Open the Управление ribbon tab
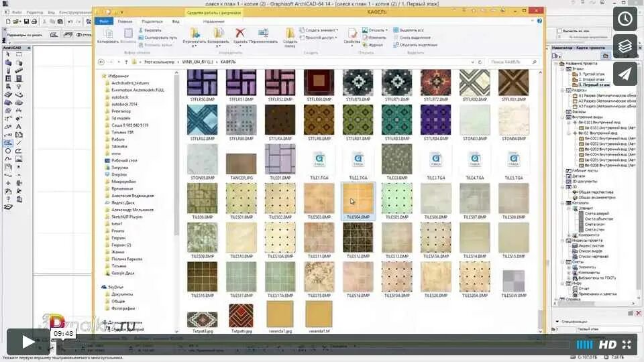The width and height of the screenshot is (644, 362). pyautogui.click(x=213, y=21)
